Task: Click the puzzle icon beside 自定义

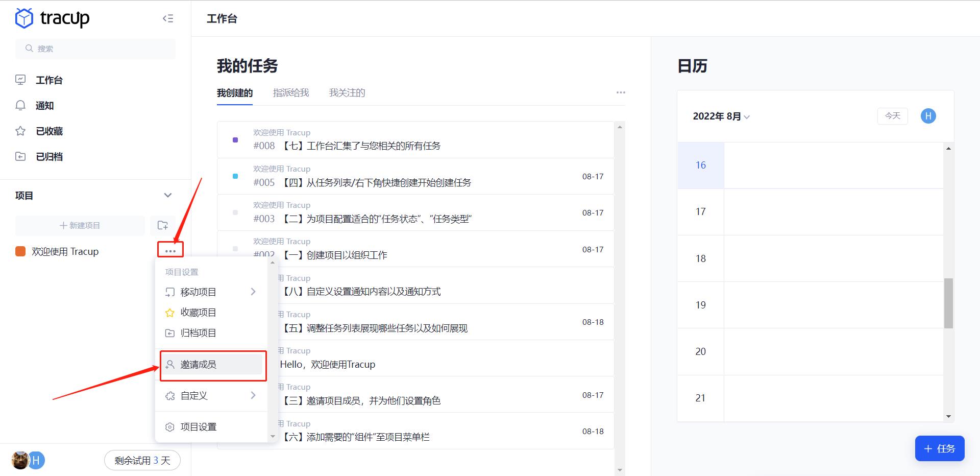Action: pos(170,396)
